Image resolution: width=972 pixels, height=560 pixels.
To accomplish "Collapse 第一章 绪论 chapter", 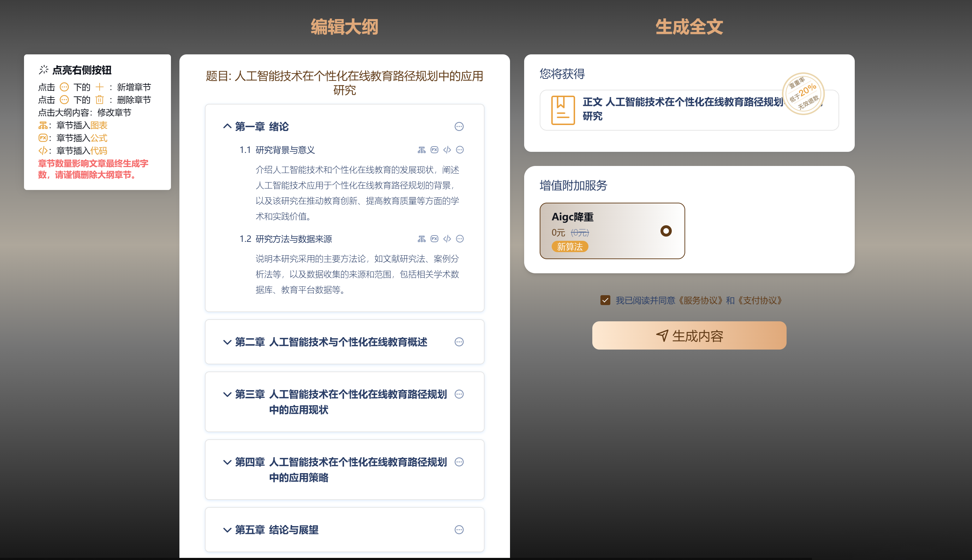I will tap(227, 126).
